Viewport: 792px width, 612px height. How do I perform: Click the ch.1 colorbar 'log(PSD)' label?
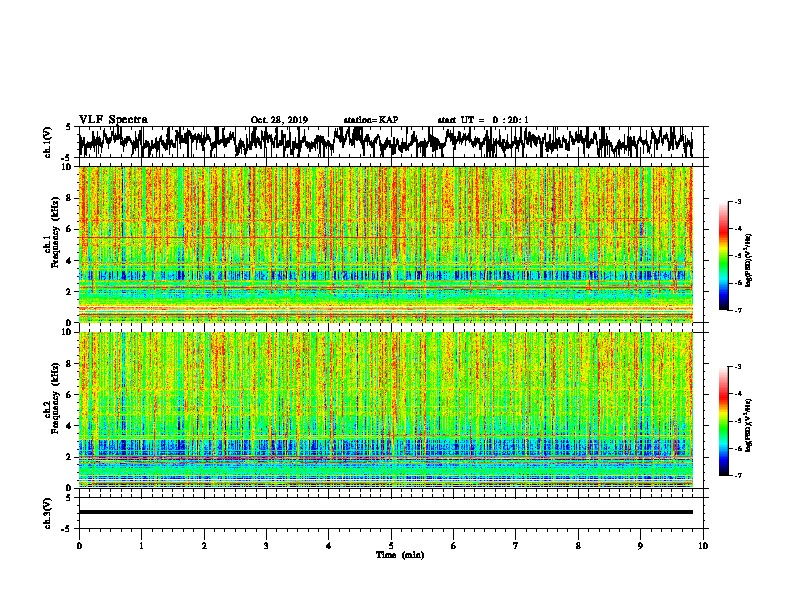(x=748, y=261)
